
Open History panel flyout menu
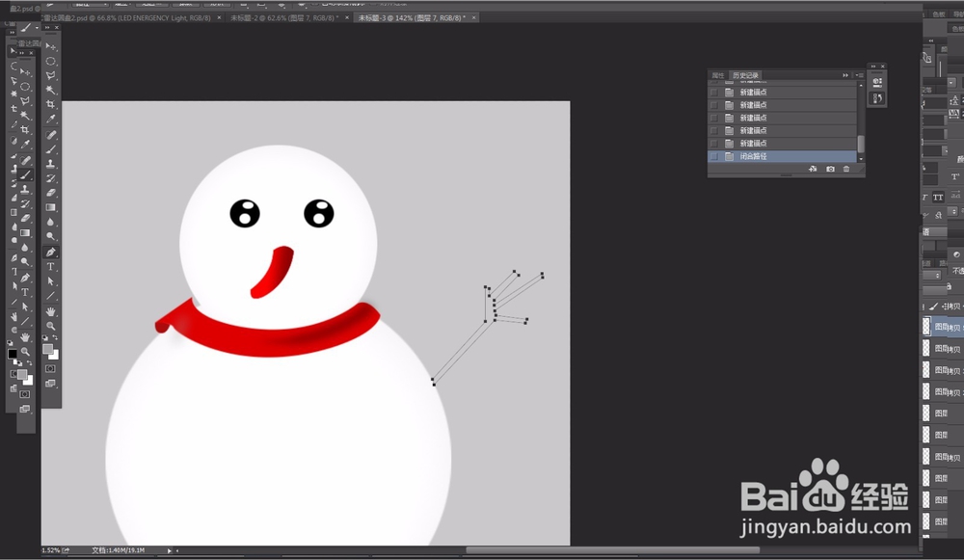tap(859, 75)
